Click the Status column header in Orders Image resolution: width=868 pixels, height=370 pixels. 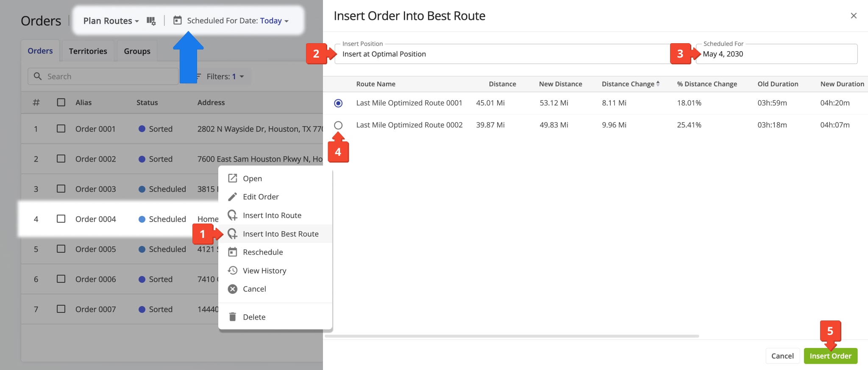tap(147, 102)
